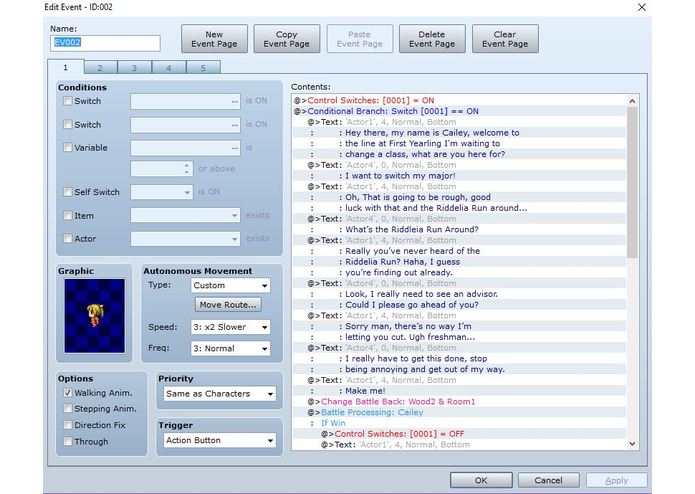Viewport: 695px width, 494px height.
Task: Select 'What's the Riddleia Run Around?' line
Action: pyautogui.click(x=459, y=229)
